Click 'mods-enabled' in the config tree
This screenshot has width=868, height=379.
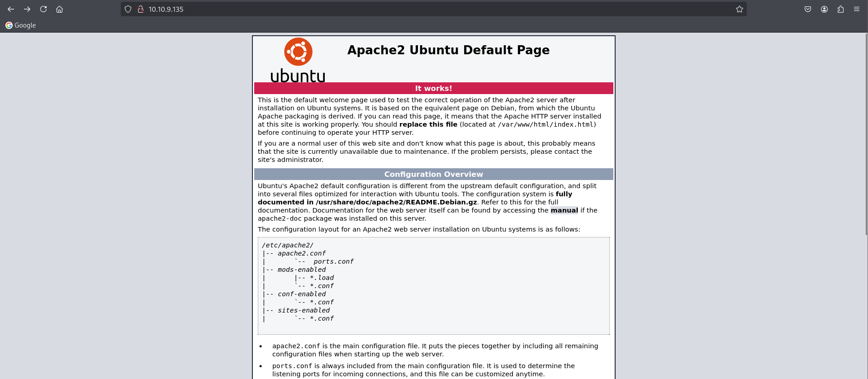302,270
